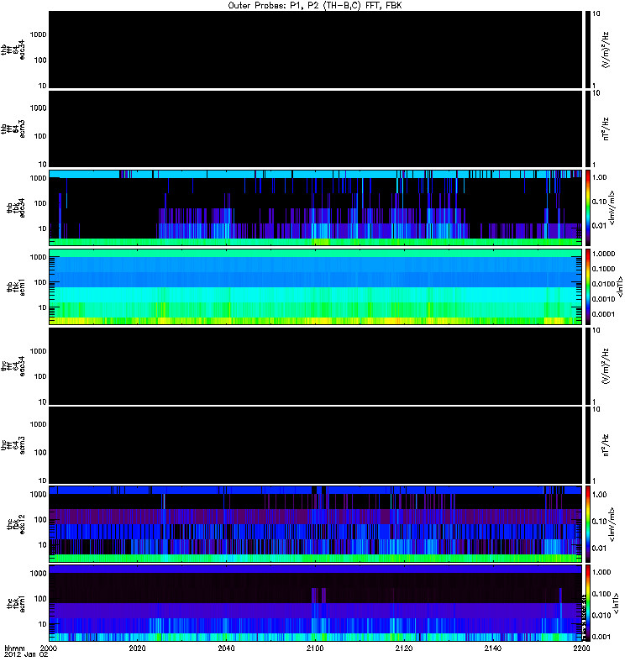Select the black thb fff 64 scm3 spectrogram panel
Viewport: 630px width, 672px height.
316,129
